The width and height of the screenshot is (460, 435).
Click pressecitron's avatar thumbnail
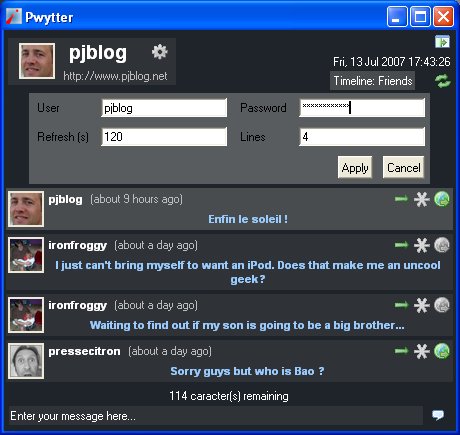[x=26, y=361]
